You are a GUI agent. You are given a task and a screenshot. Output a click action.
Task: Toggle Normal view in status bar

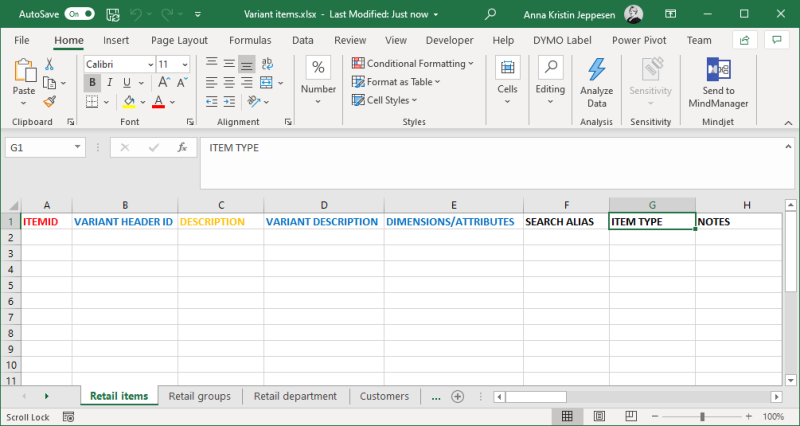coord(567,416)
